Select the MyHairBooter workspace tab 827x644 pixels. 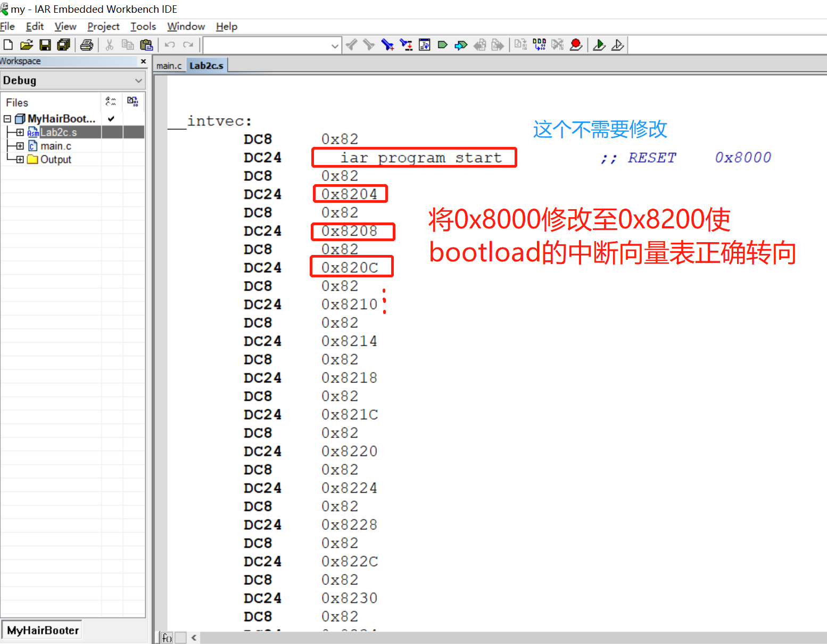(x=43, y=630)
